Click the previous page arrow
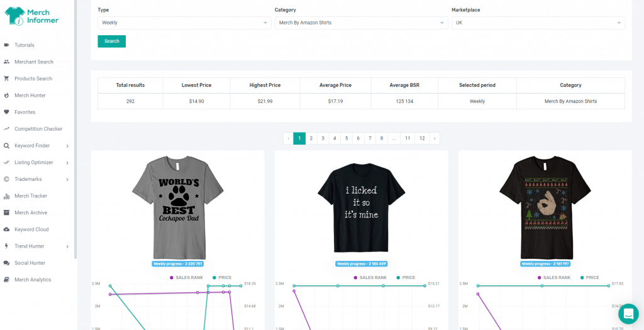The image size is (644, 330). 288,138
